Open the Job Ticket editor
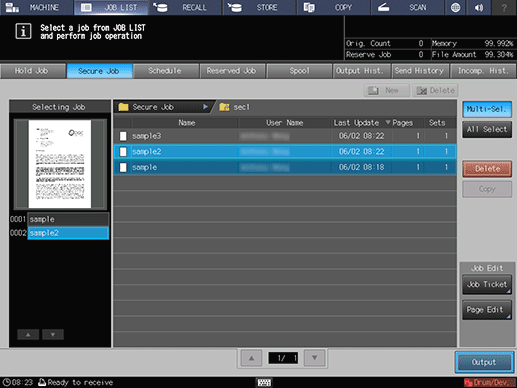Viewport: 517px width, 388px height. (x=487, y=284)
